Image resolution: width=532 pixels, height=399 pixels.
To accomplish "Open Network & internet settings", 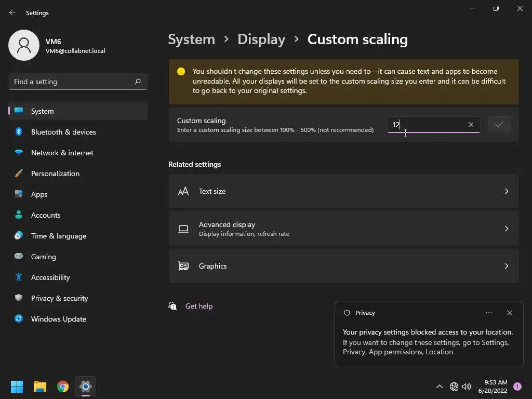I will point(62,153).
